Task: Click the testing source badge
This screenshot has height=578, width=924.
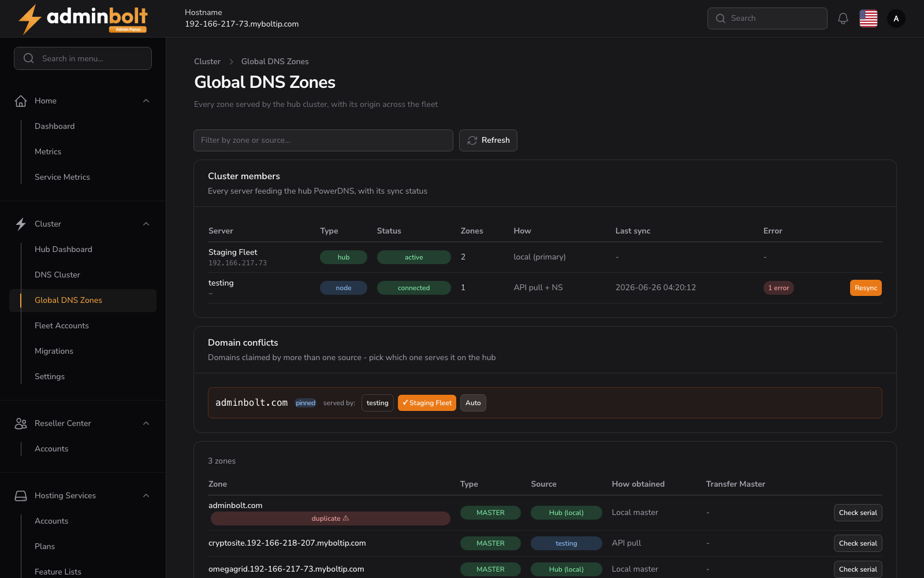Action: coord(567,543)
